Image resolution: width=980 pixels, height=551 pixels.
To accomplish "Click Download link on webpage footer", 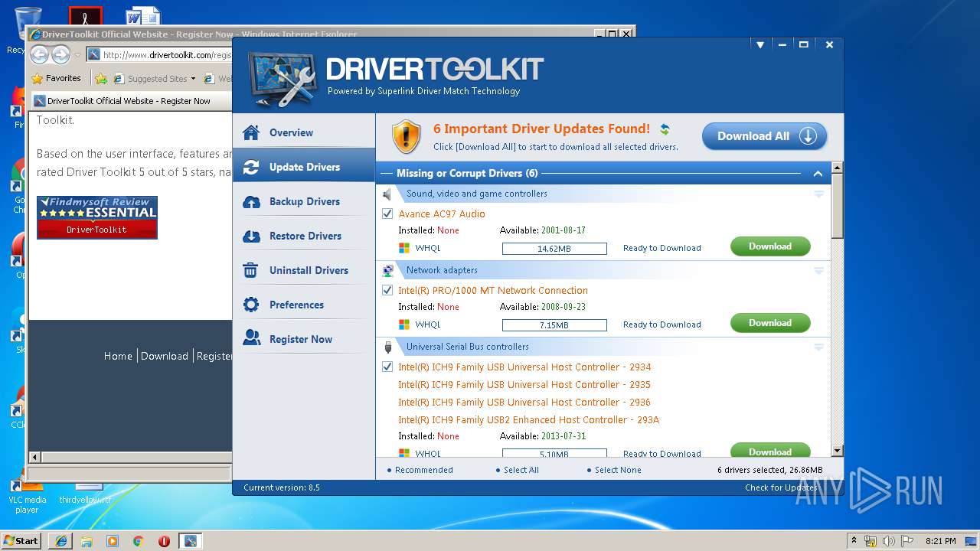I will 165,356.
